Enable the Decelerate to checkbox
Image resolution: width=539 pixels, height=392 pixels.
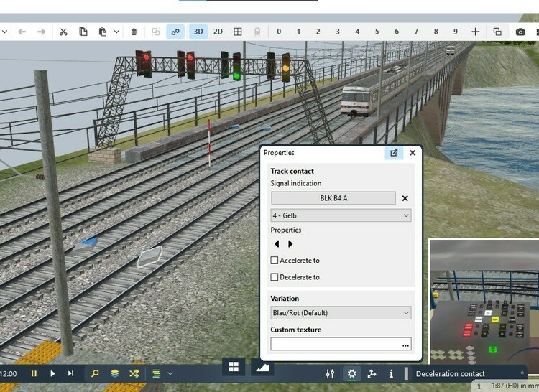(x=275, y=277)
